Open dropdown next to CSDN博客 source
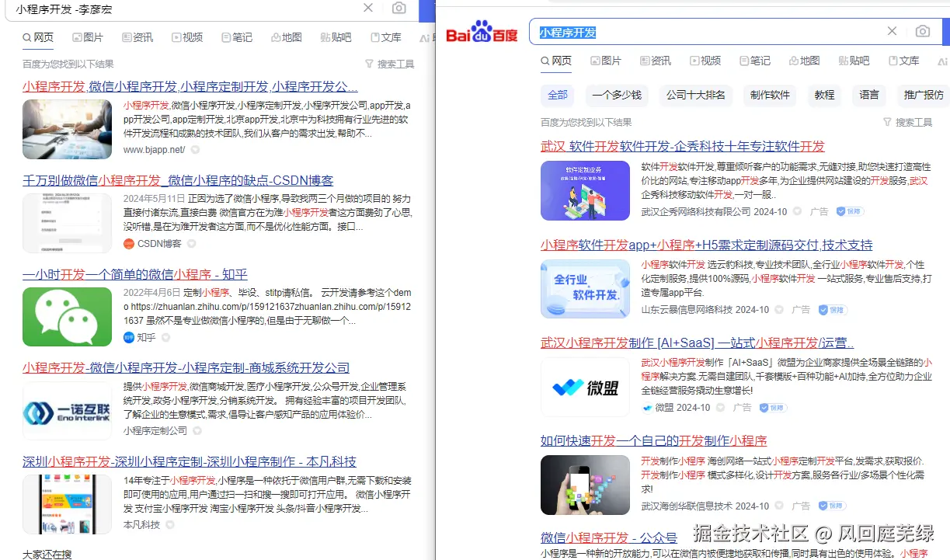The image size is (950, 560). click(x=191, y=243)
